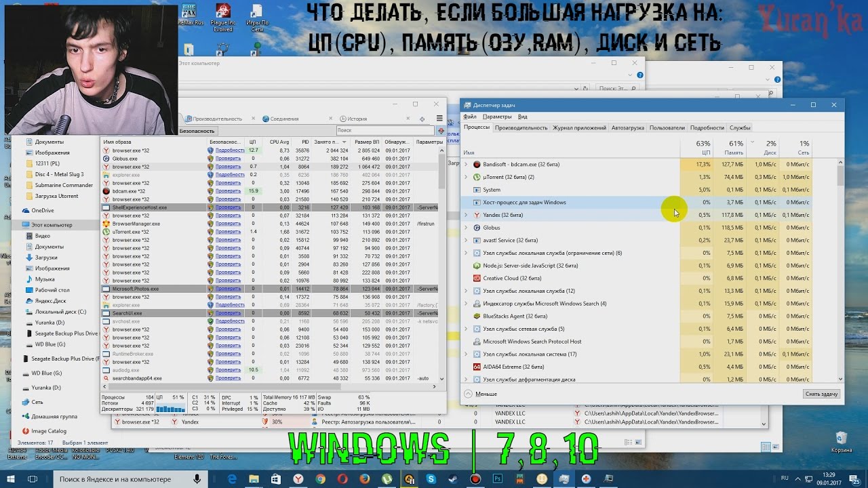Image resolution: width=868 pixels, height=488 pixels.
Task: Open Skype from taskbar
Action: (431, 479)
